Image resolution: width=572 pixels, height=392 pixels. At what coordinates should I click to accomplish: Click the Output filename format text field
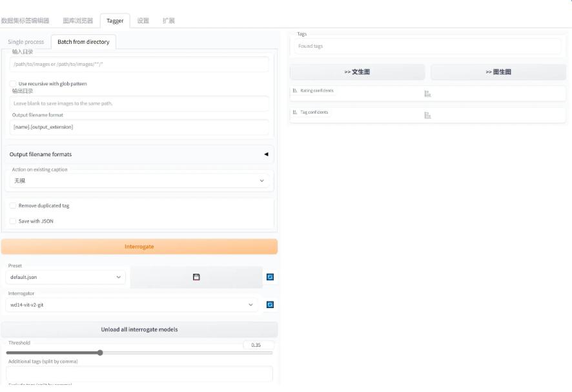(x=139, y=127)
